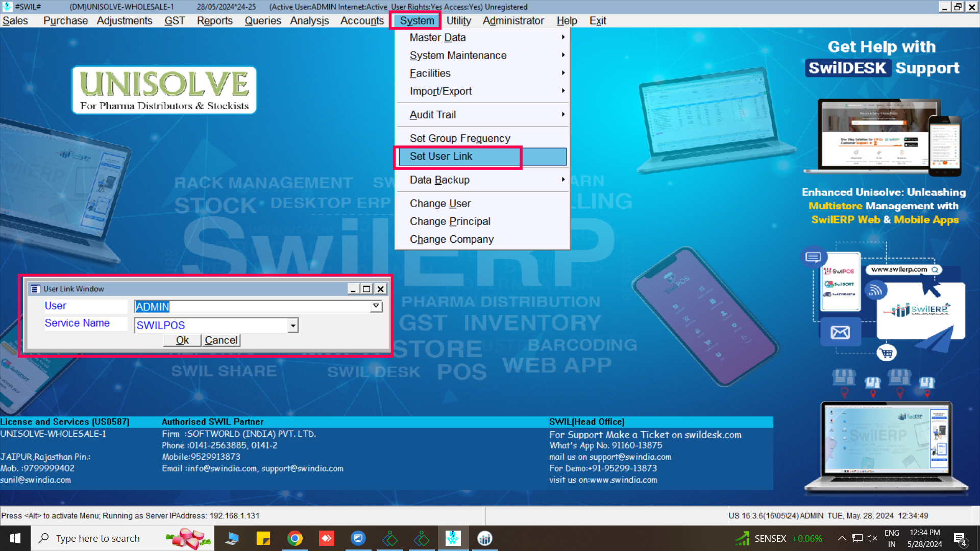Open the Service Name dropdown arrow

pos(293,325)
